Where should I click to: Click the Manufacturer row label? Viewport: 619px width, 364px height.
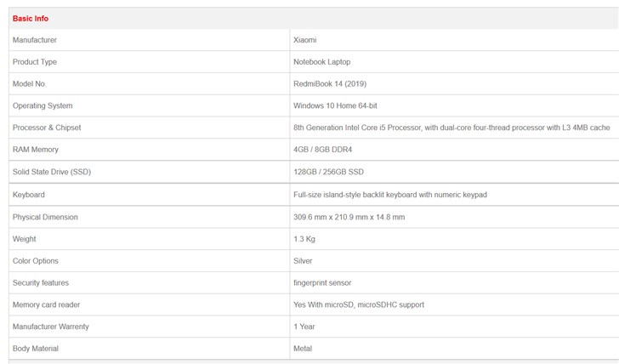[x=35, y=40]
